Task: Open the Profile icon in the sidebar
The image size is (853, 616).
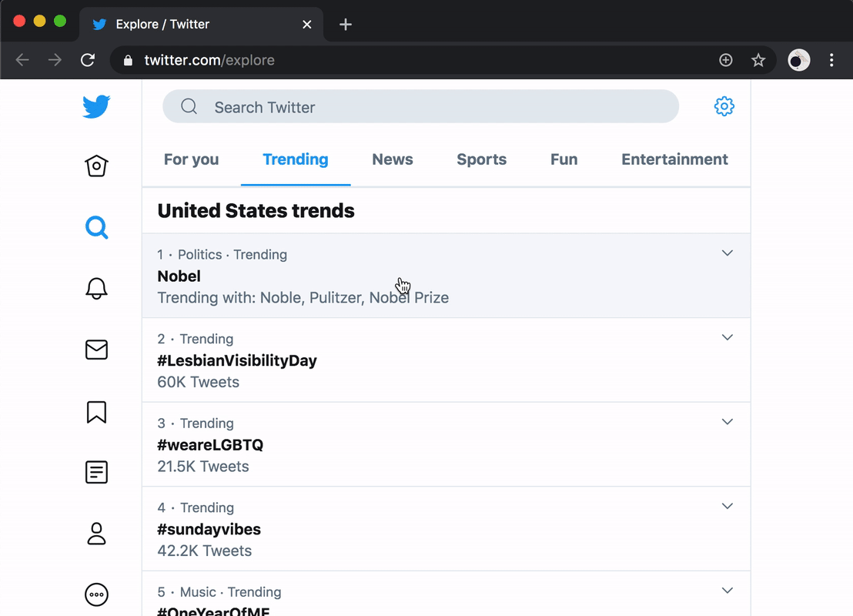Action: tap(95, 534)
